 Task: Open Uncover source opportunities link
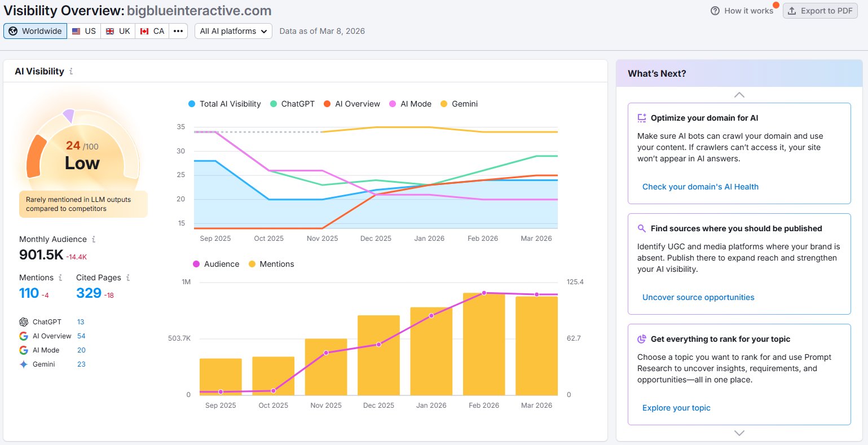click(x=698, y=297)
